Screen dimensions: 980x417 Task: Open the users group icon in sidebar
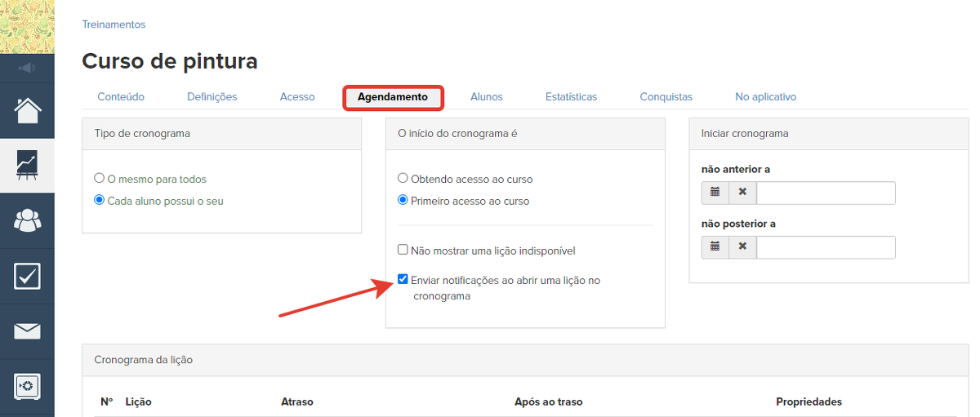pos(27,220)
